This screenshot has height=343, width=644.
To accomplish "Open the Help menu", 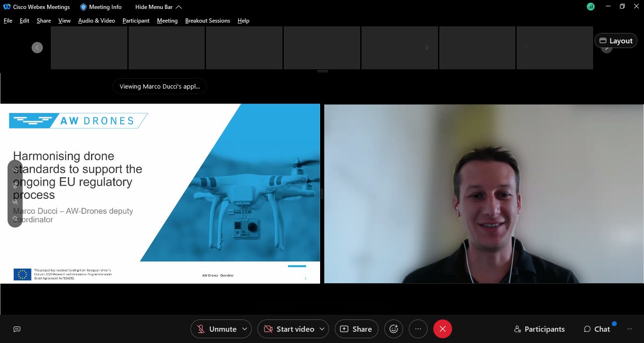I will point(243,21).
